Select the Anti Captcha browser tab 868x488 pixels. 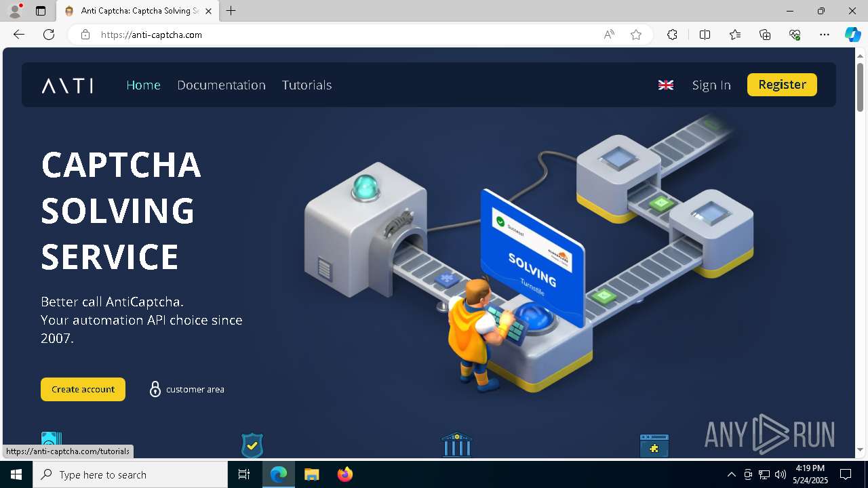point(138,11)
